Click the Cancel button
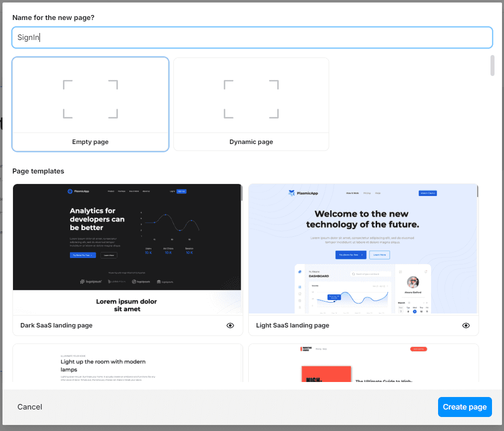 [29, 407]
